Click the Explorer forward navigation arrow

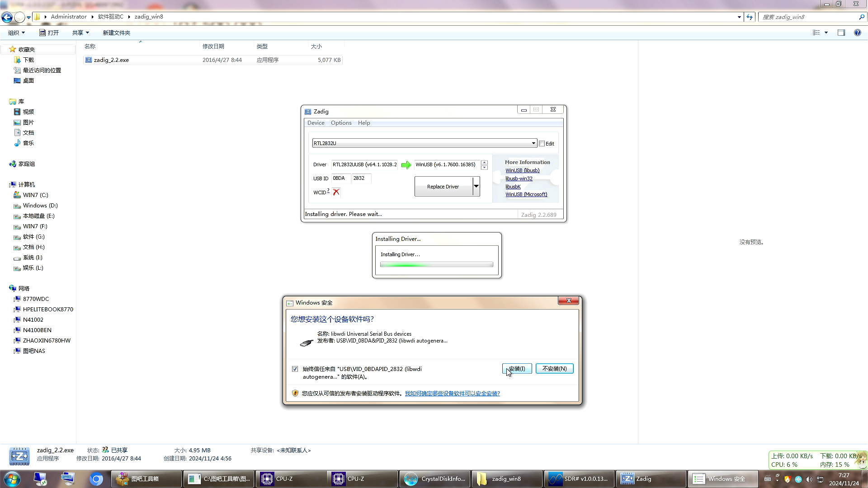coord(19,17)
